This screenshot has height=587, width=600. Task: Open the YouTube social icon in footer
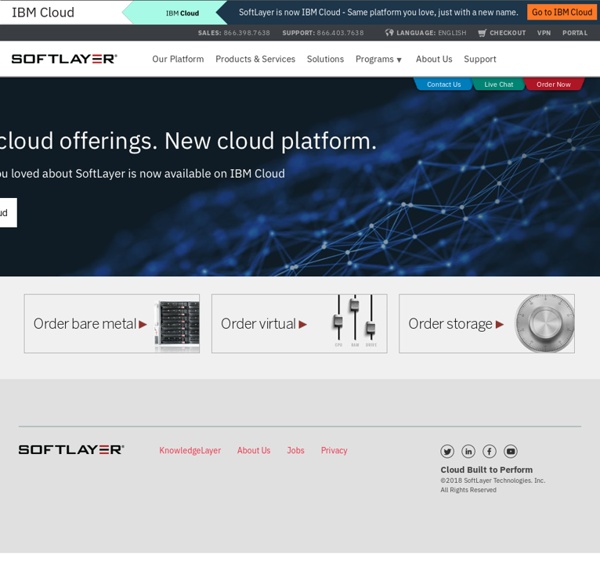pyautogui.click(x=510, y=452)
